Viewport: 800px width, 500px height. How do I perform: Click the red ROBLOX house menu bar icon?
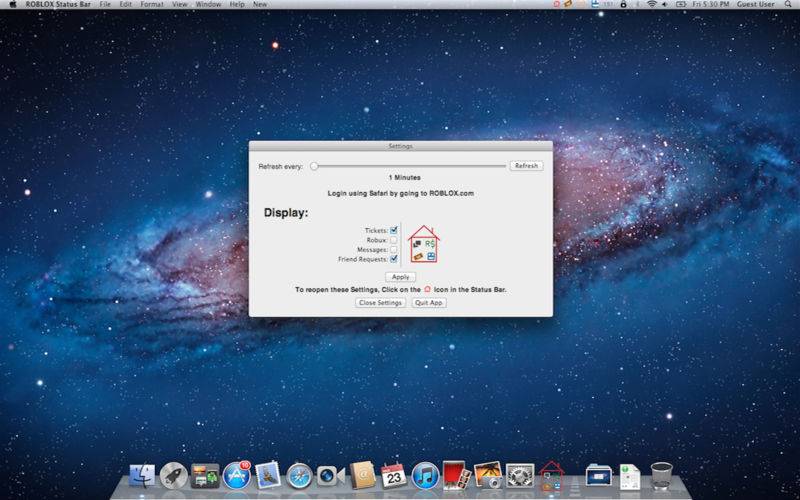pyautogui.click(x=556, y=4)
